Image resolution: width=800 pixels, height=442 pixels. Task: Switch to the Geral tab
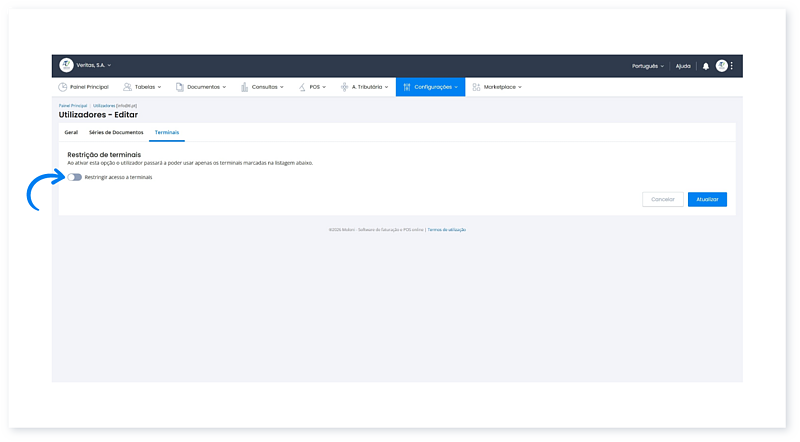[x=71, y=132]
